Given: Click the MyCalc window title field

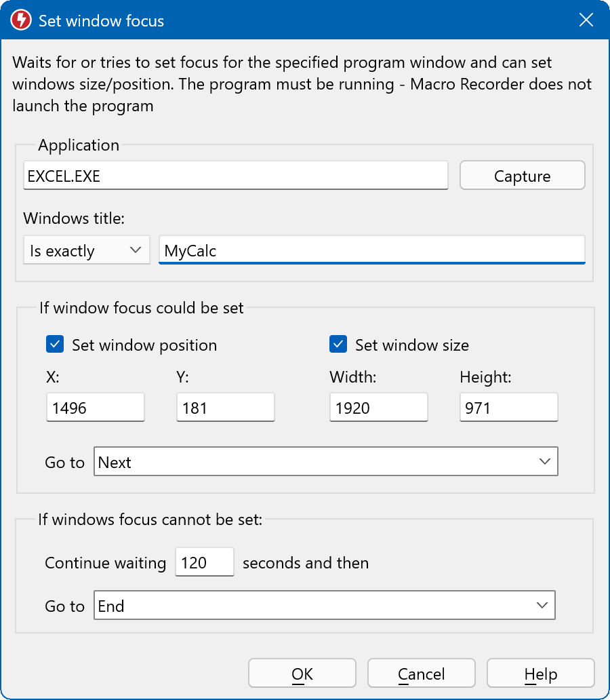Looking at the screenshot, I should [x=371, y=249].
